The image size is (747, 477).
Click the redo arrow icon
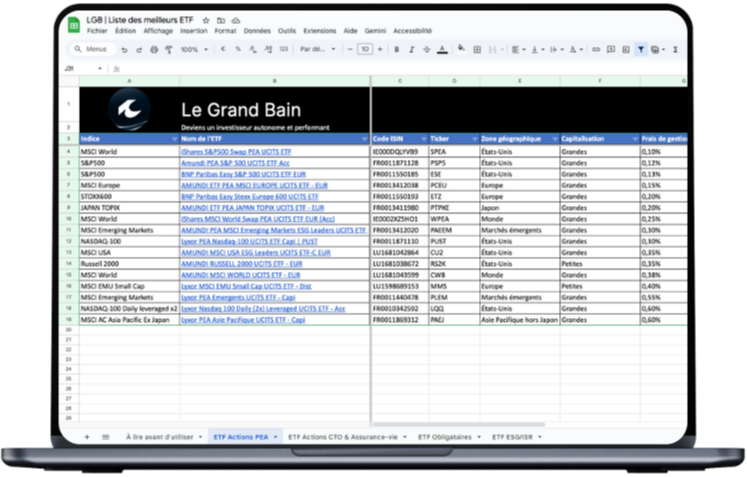point(139,50)
